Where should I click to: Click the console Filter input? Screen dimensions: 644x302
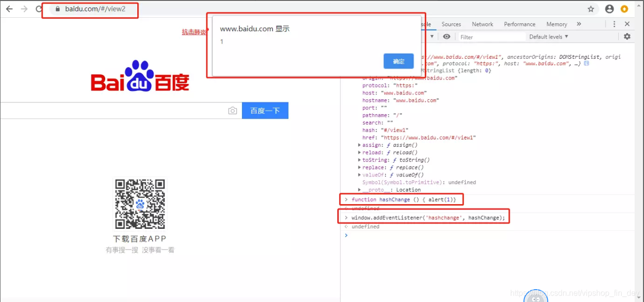(x=491, y=37)
